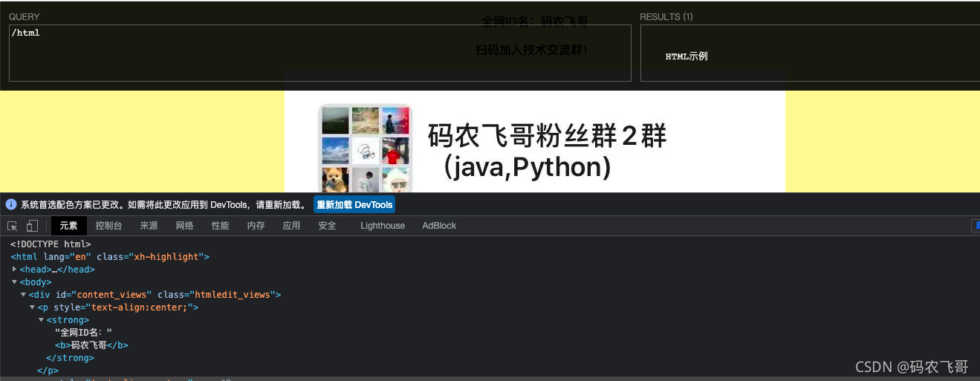Select the DOCTYPE html line
980x381 pixels.
coord(51,244)
